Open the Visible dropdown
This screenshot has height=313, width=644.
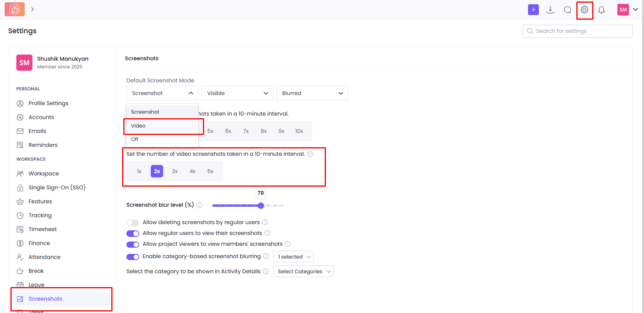[x=237, y=93]
